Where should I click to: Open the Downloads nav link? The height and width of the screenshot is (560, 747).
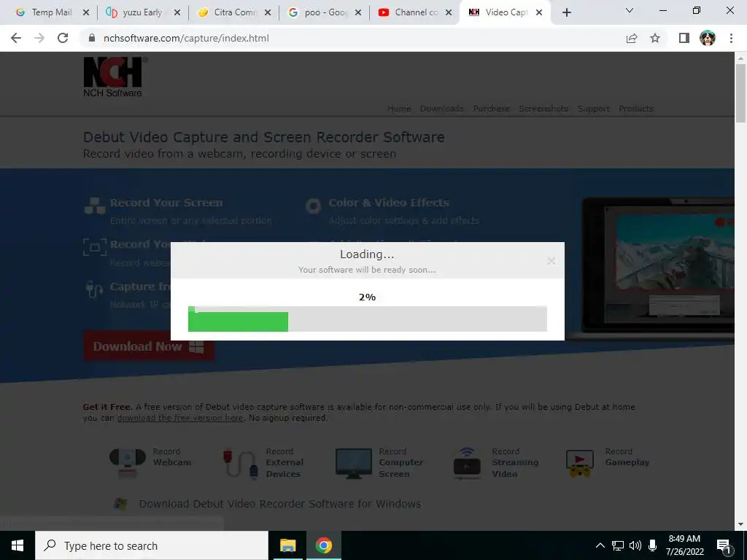[x=441, y=109]
